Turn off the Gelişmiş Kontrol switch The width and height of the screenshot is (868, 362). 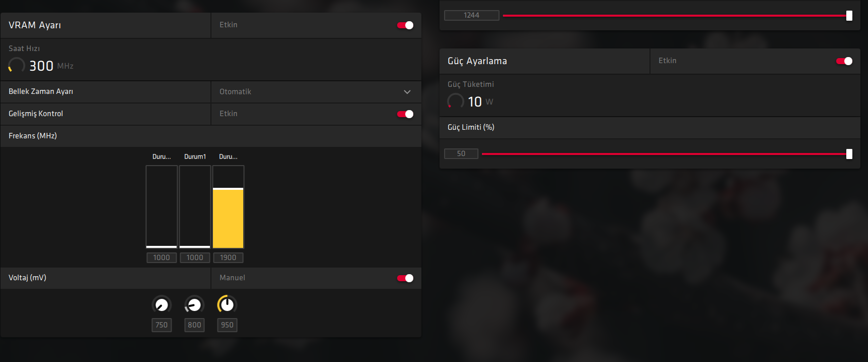click(x=405, y=114)
